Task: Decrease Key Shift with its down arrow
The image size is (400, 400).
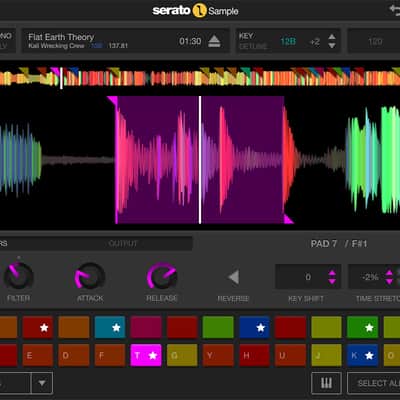Action: [332, 281]
